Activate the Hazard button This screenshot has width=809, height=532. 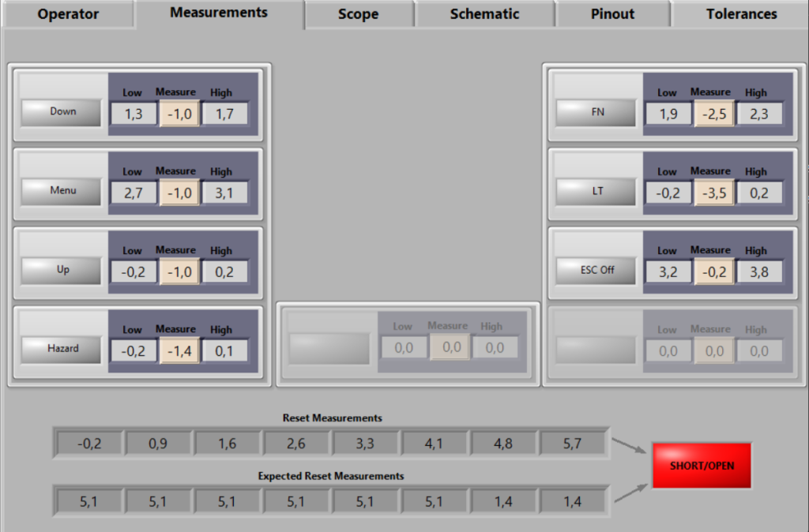pos(62,349)
